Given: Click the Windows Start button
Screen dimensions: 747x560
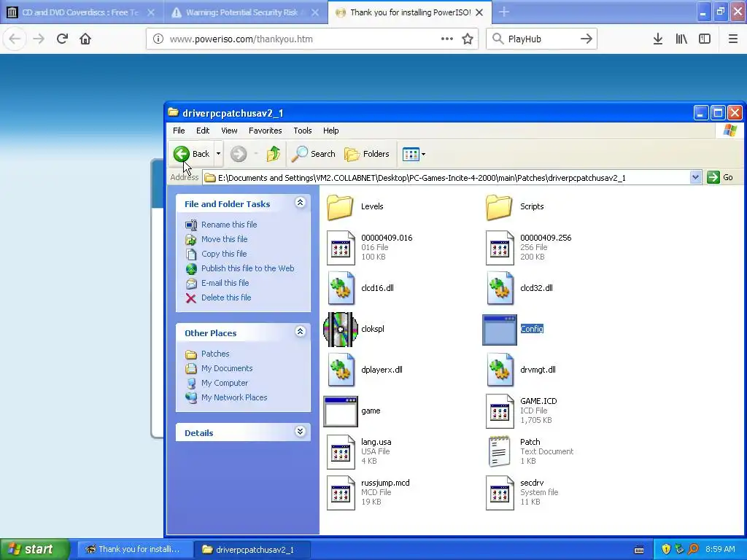Looking at the screenshot, I should coord(35,549).
